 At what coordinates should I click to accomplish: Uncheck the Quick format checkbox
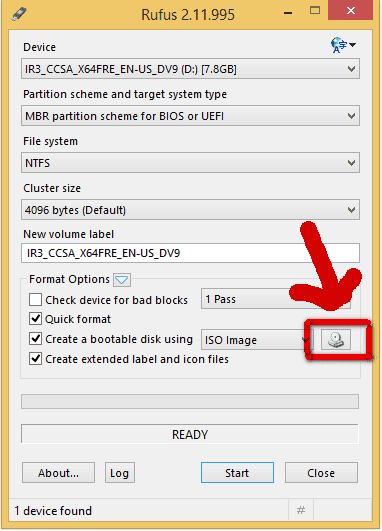(36, 319)
